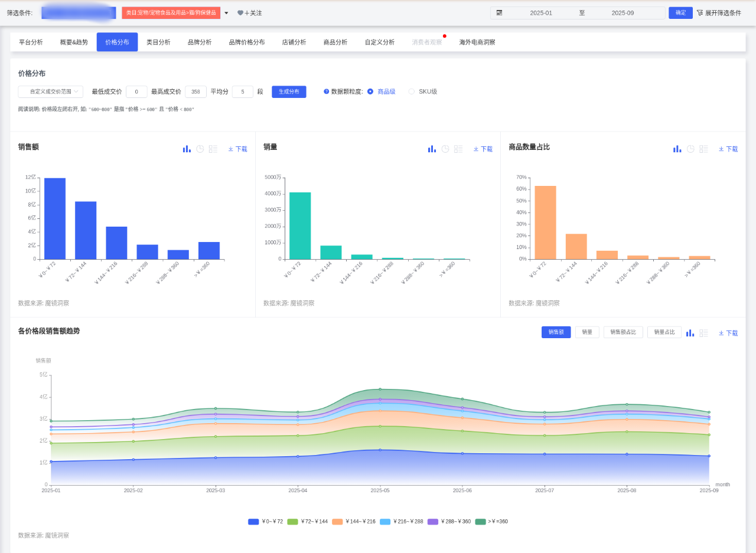Toggle ¥0~¥72 series in trend legend
756x553 pixels.
tap(265, 522)
